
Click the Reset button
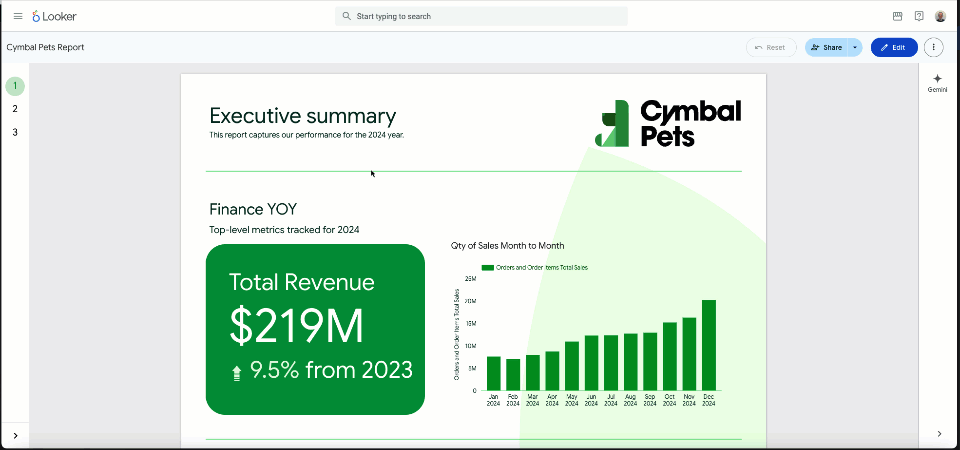point(771,47)
